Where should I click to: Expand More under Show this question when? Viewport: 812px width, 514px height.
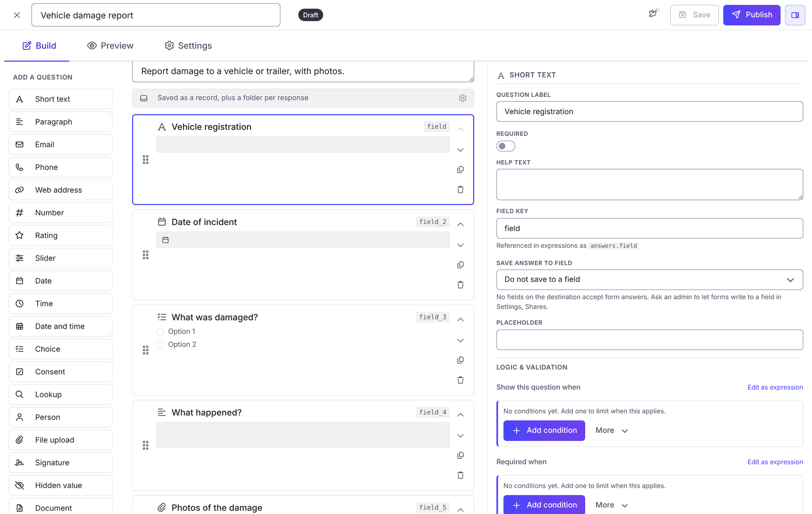point(612,431)
